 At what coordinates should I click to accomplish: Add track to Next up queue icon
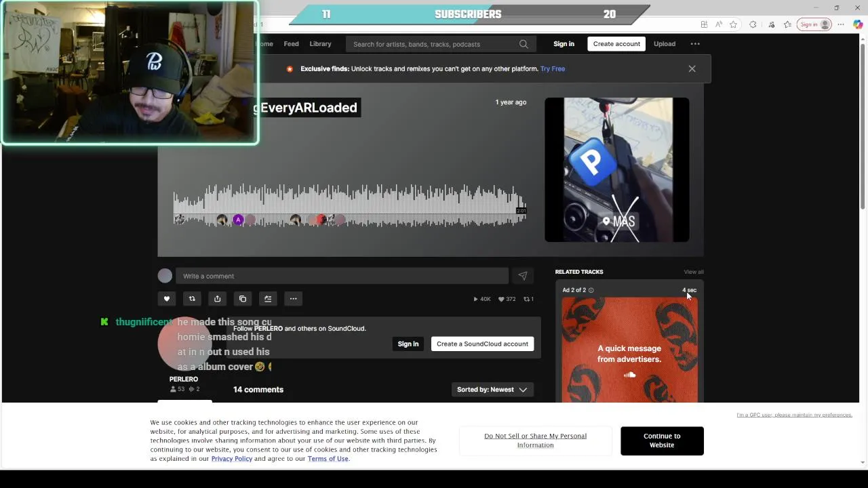tap(268, 299)
